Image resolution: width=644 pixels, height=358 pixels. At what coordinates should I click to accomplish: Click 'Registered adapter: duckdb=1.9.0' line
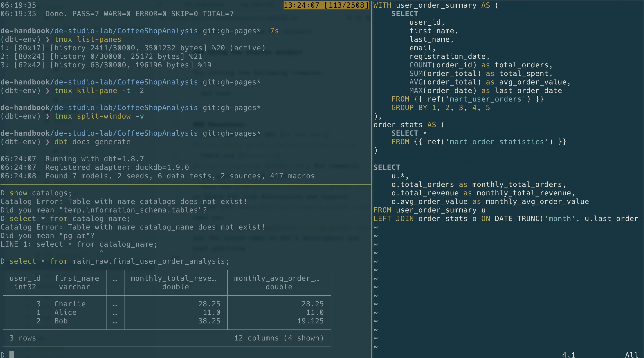point(117,167)
